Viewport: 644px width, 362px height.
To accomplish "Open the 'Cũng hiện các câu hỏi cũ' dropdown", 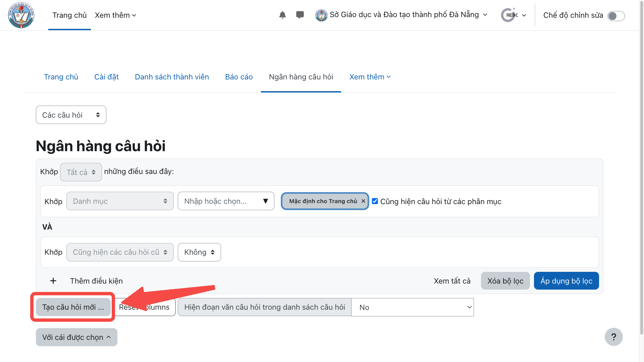I will click(120, 252).
